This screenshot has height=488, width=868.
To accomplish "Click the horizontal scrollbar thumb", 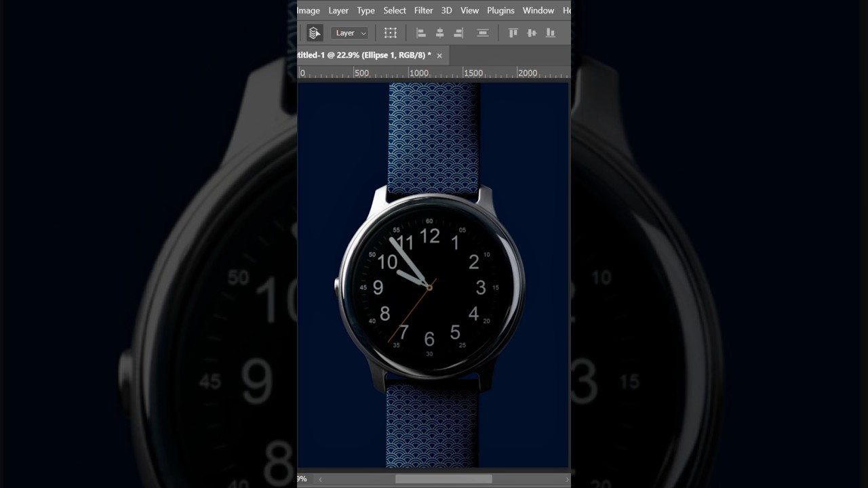I will [443, 479].
